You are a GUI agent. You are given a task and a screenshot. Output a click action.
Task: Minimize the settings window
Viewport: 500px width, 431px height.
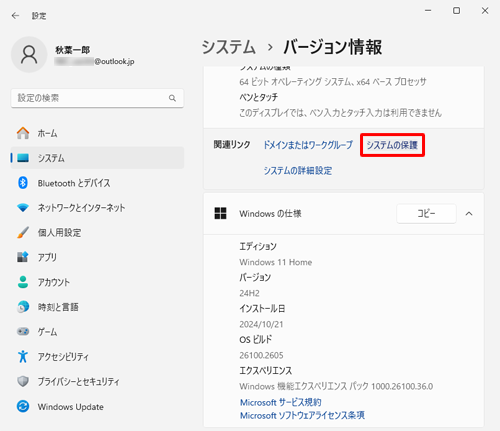pos(428,11)
